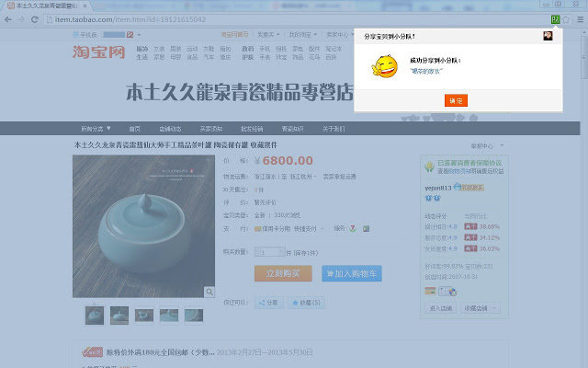Image resolution: width=588 pixels, height=368 pixels.
Task: Open the 关于我们 shop navigation tab
Action: 334,129
